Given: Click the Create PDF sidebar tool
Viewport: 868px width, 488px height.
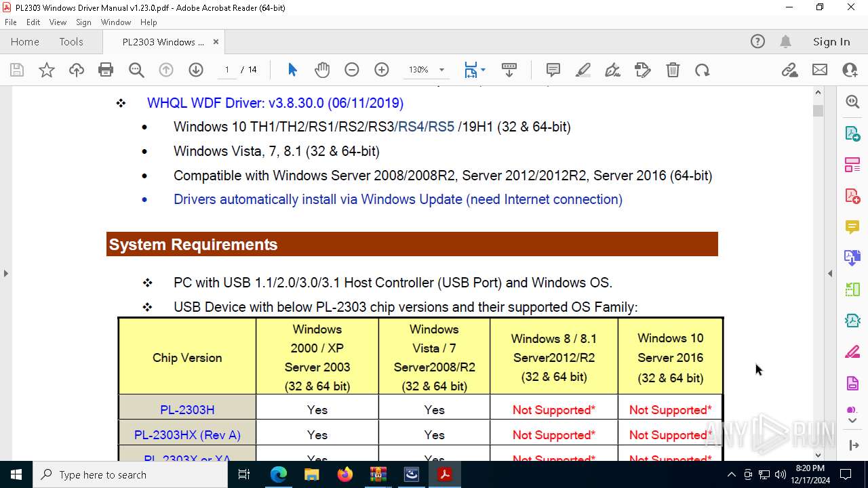Looking at the screenshot, I should [852, 196].
